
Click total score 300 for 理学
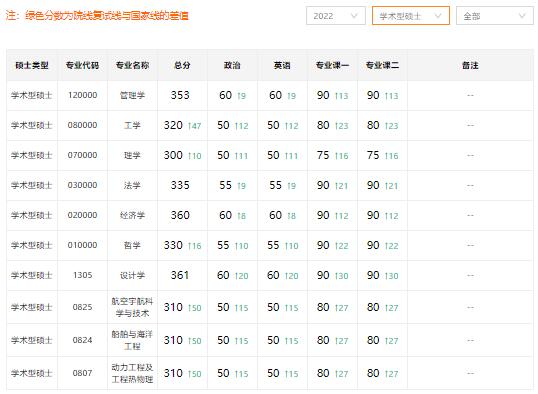click(173, 155)
